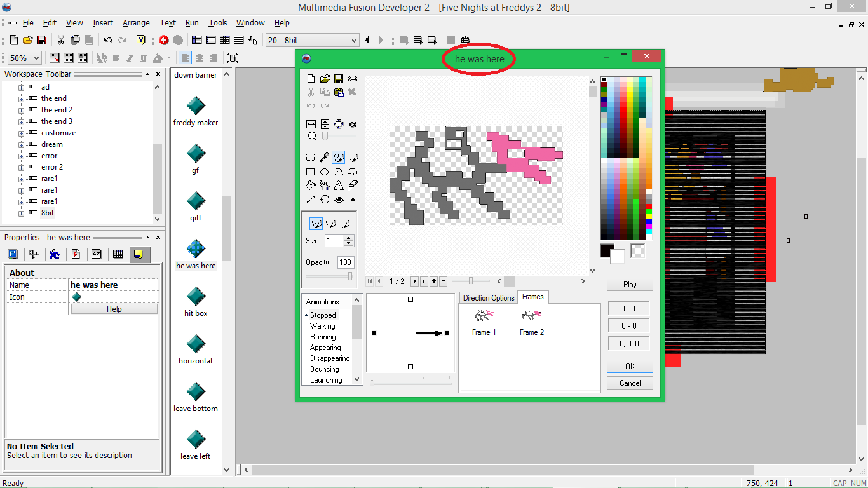Confirm with the OK button

pyautogui.click(x=630, y=367)
